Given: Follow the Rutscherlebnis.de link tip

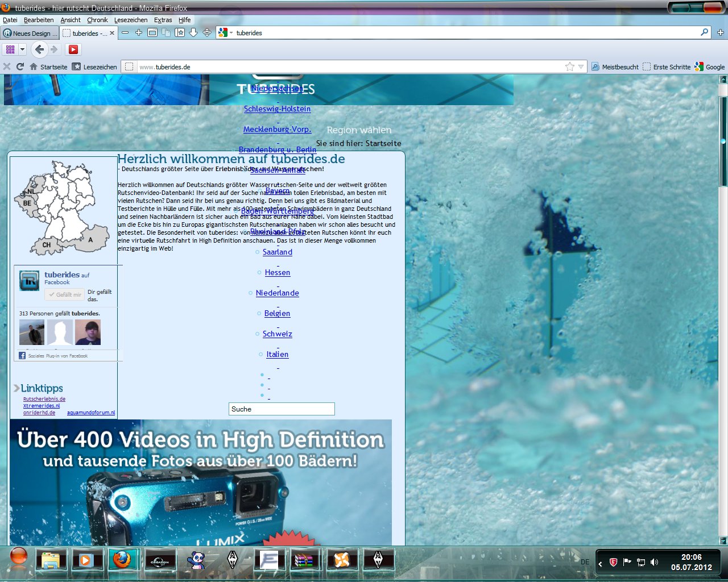Looking at the screenshot, I should 44,399.
